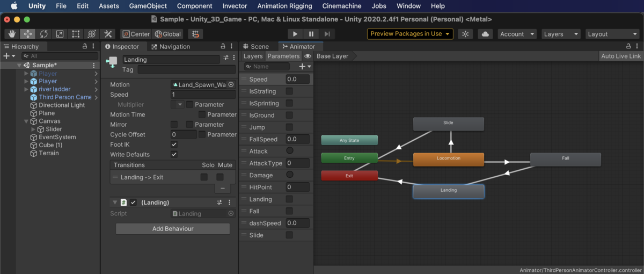This screenshot has height=274, width=644.
Task: Toggle the Global rotation button
Action: [x=168, y=34]
